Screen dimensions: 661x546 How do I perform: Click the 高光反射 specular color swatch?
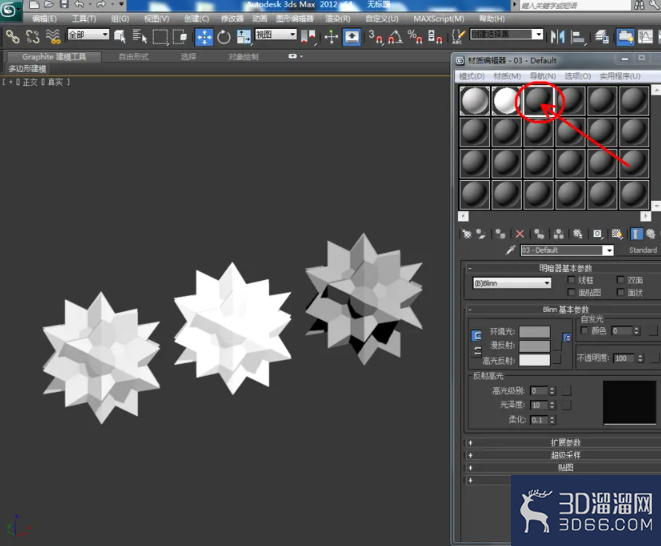tap(535, 360)
